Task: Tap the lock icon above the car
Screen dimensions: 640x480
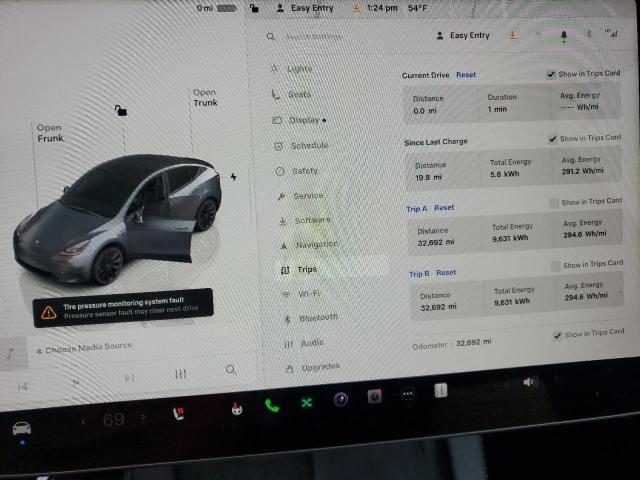Action: click(120, 110)
